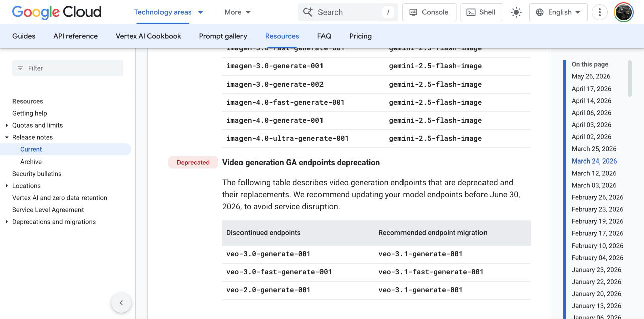Screen dimensions: 644x319
Task: Click the search sparkle icon
Action: pos(308,12)
